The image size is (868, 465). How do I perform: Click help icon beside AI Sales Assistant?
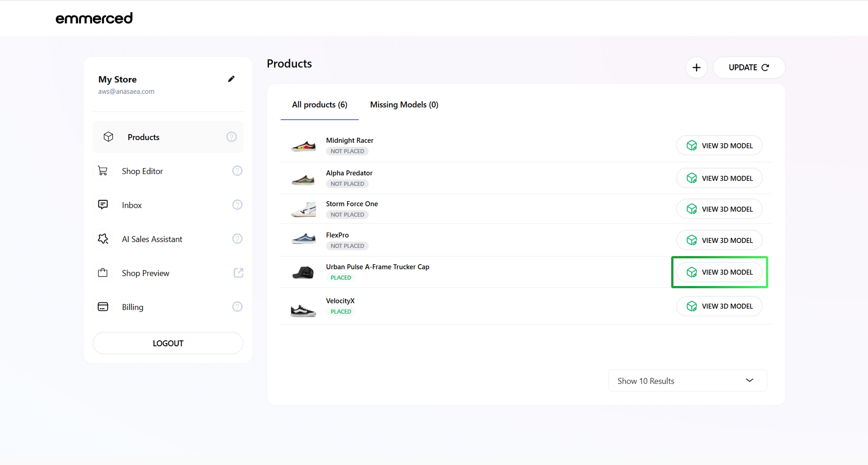(237, 239)
